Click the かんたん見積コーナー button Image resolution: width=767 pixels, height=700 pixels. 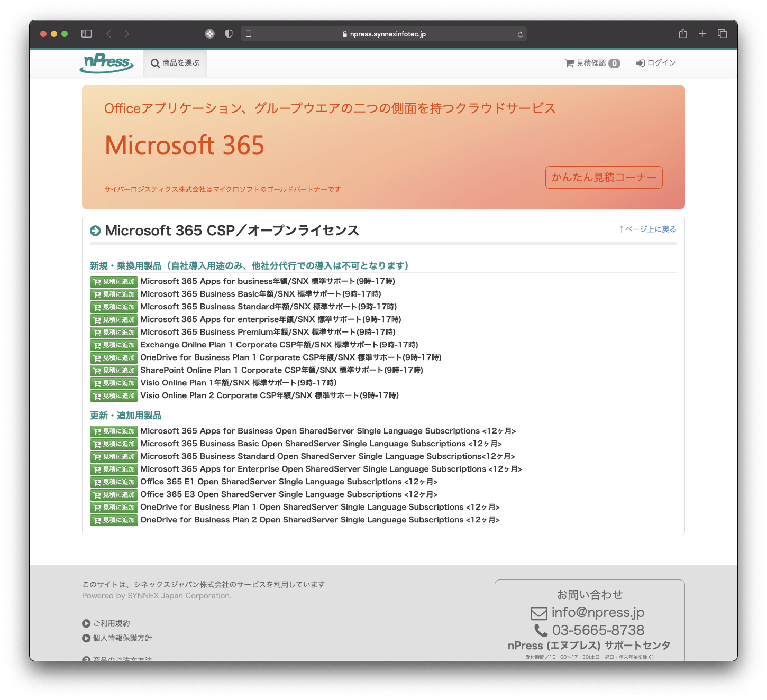click(604, 178)
